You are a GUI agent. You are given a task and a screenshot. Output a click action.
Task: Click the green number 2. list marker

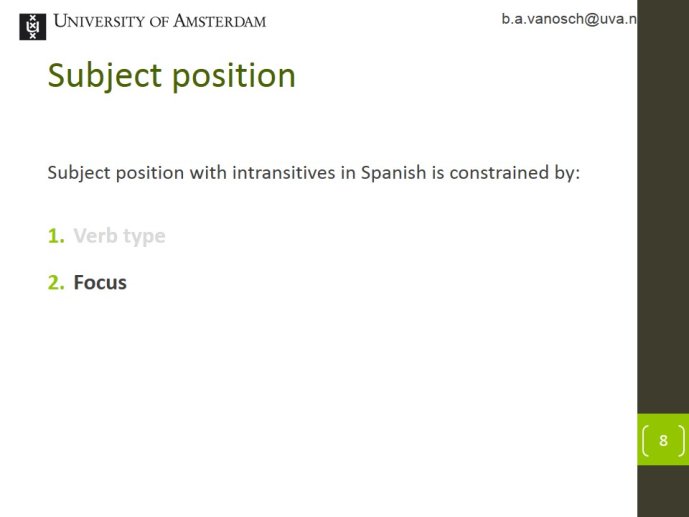(56, 282)
